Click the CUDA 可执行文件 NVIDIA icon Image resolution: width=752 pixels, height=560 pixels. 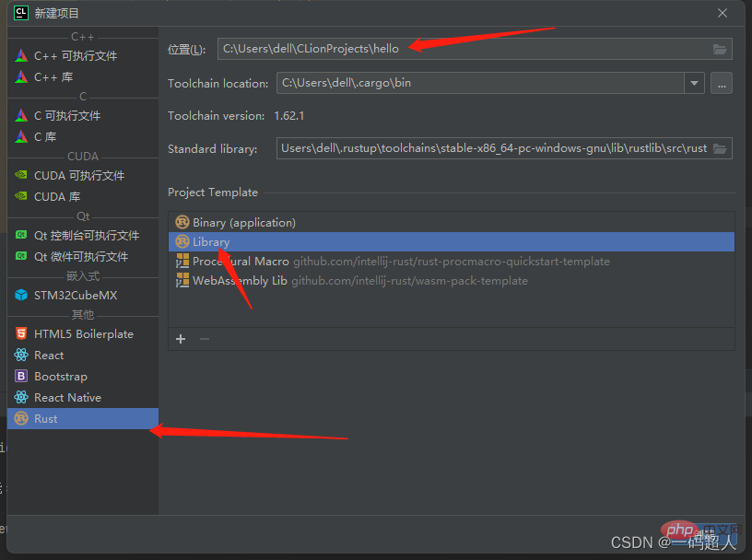point(21,175)
